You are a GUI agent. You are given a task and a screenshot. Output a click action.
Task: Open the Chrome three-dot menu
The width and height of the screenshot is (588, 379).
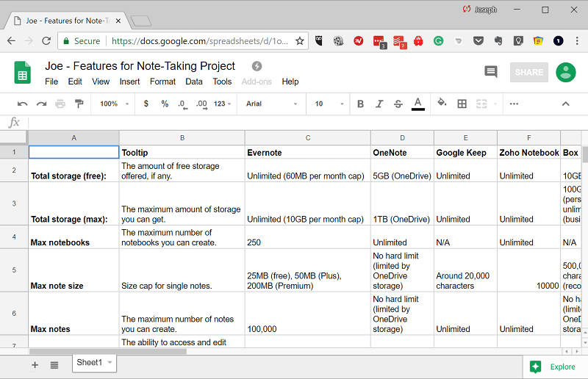[x=577, y=40]
